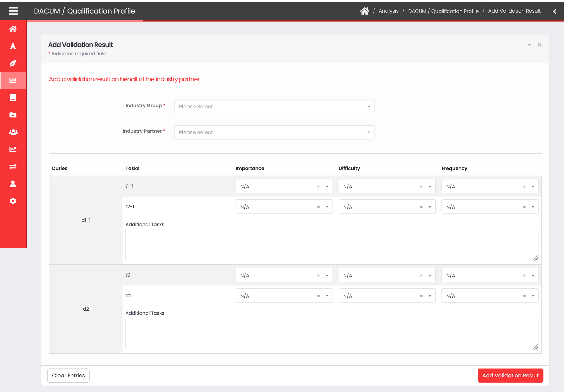This screenshot has height=392, width=564.
Task: Open the single user sidebar icon
Action: click(13, 184)
